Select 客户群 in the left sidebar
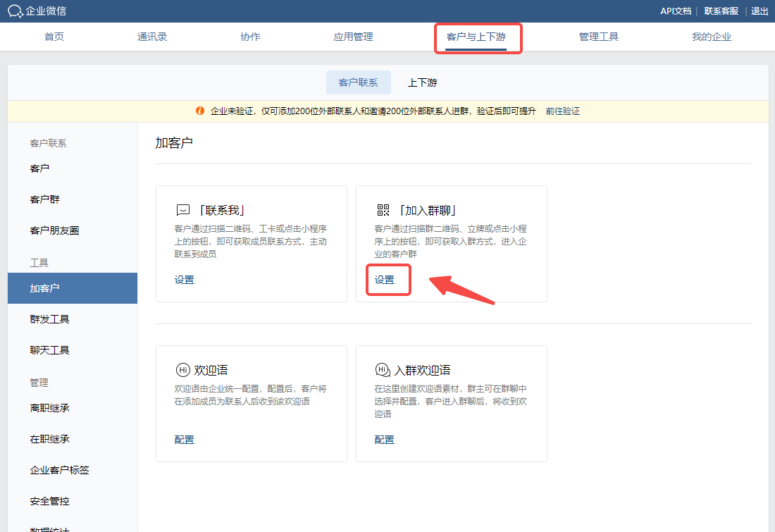This screenshot has height=532, width=775. [45, 199]
